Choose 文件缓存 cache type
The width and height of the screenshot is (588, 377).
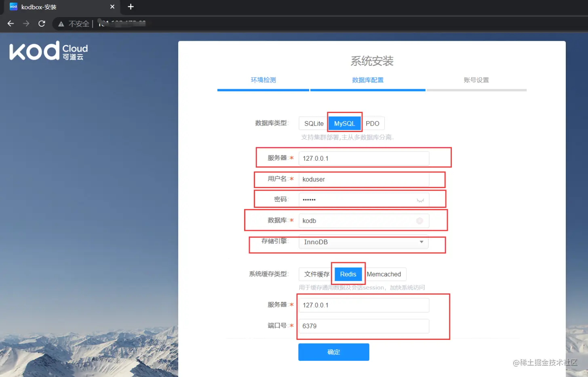click(316, 274)
